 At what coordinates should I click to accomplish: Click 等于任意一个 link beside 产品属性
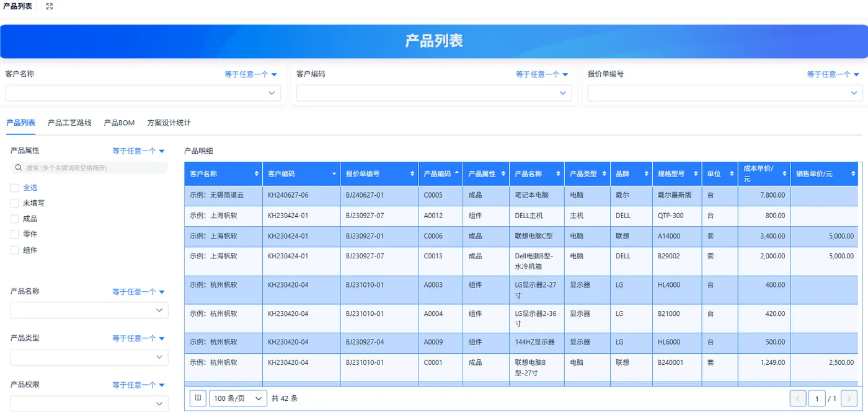point(138,151)
